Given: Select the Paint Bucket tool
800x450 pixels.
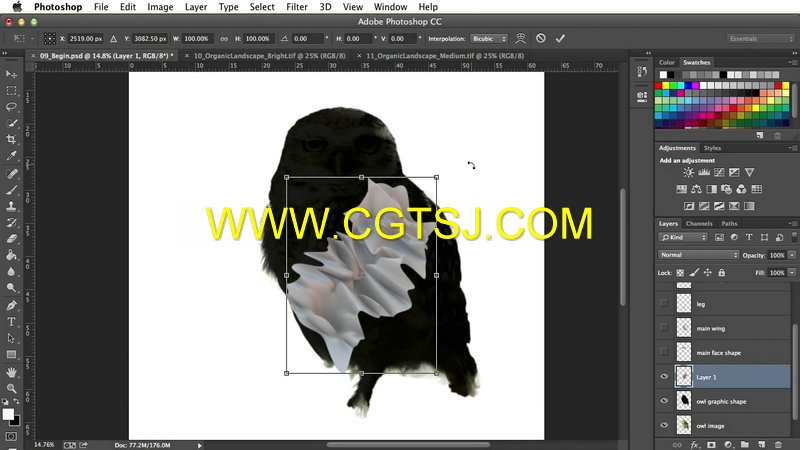Looking at the screenshot, I should (11, 255).
